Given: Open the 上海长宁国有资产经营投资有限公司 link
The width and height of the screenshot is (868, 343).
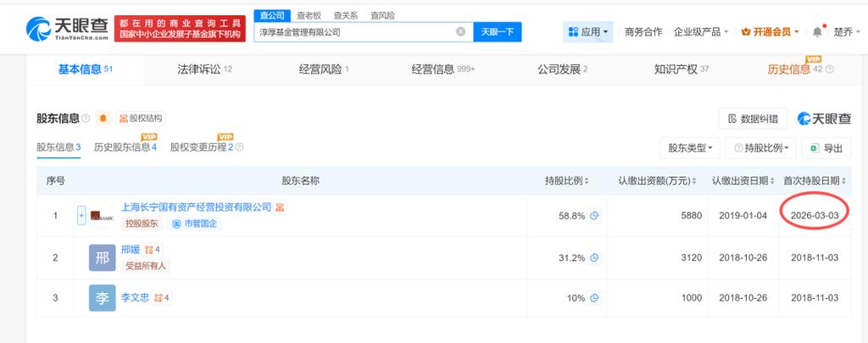Looking at the screenshot, I should (x=196, y=207).
